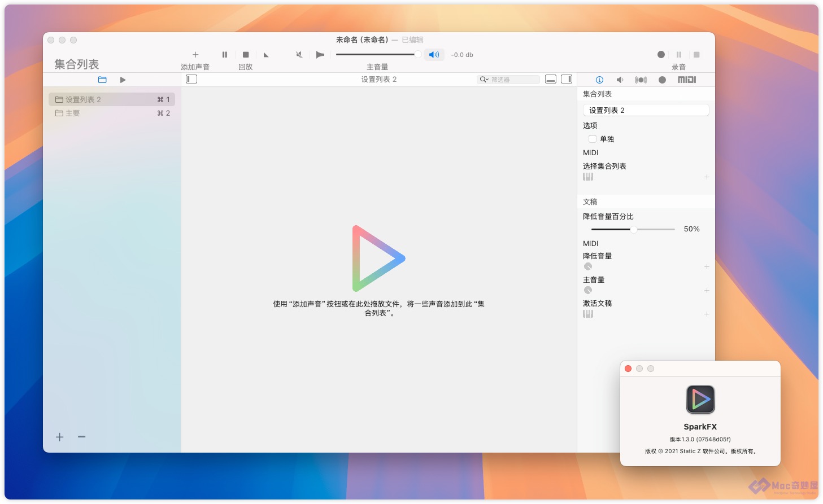Toggle the bottom panel view icon

[551, 79]
